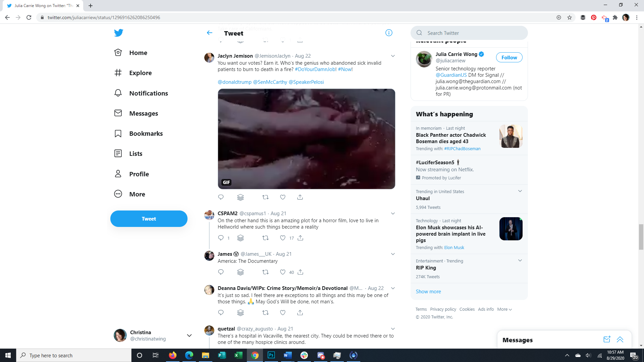Go back with the Tweet header arrow
The image size is (644, 362).
click(210, 33)
